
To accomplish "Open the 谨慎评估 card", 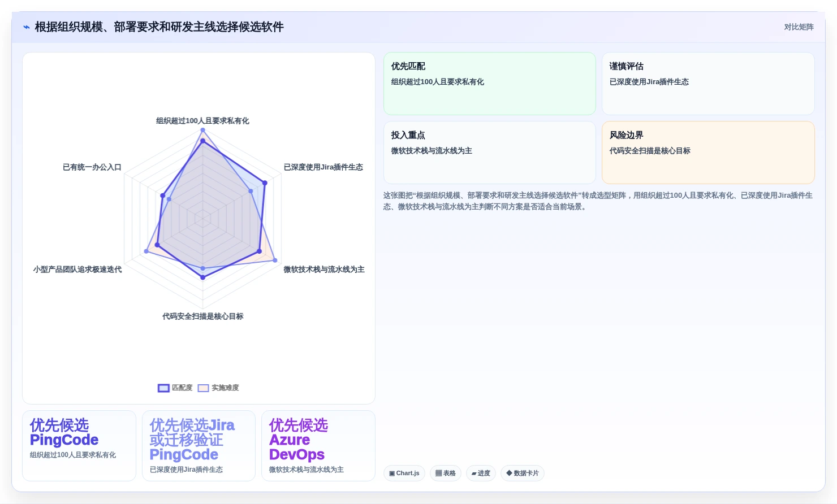I will click(x=708, y=84).
